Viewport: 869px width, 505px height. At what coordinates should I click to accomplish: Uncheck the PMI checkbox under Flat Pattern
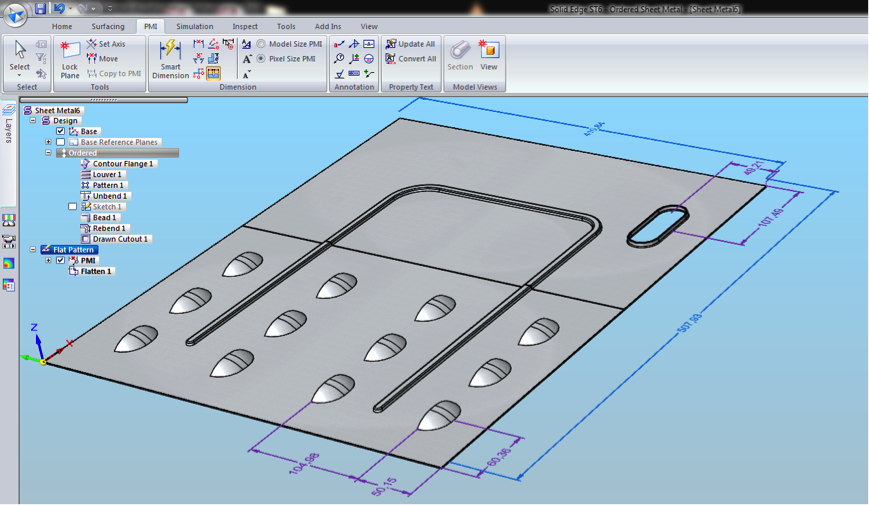tap(60, 260)
